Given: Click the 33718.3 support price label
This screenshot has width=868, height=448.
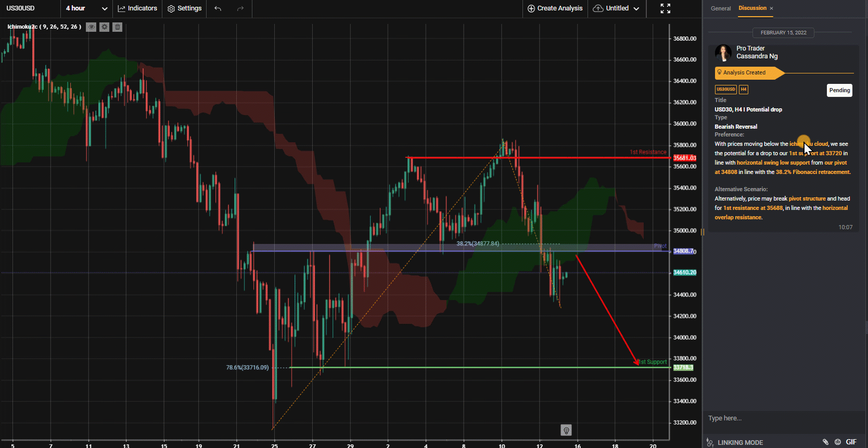Looking at the screenshot, I should point(683,367).
